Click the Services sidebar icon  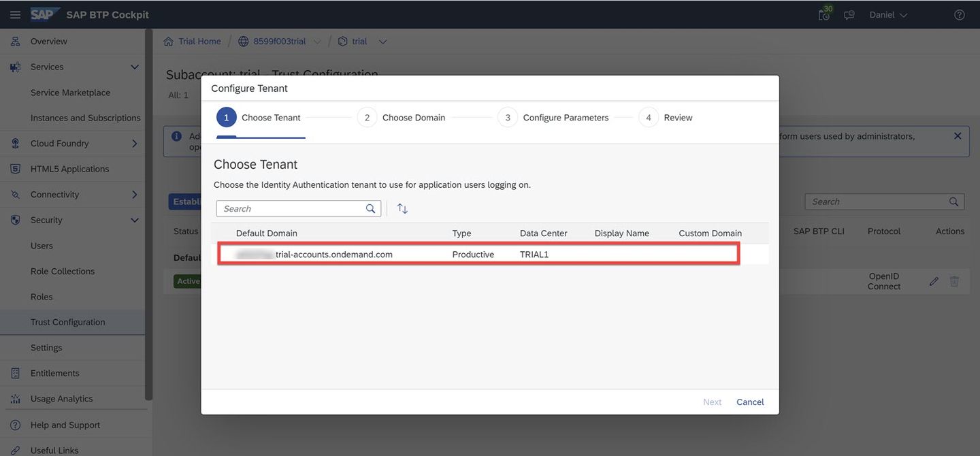(15, 67)
